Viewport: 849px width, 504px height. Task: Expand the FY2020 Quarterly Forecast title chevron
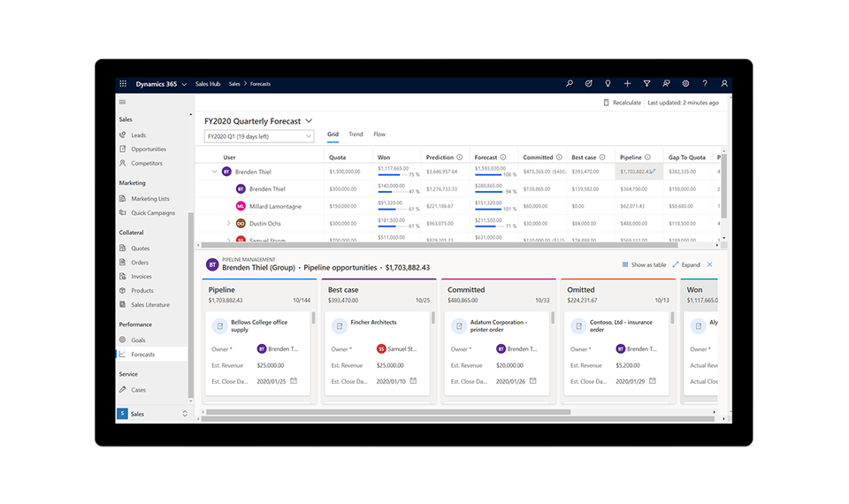(x=309, y=121)
